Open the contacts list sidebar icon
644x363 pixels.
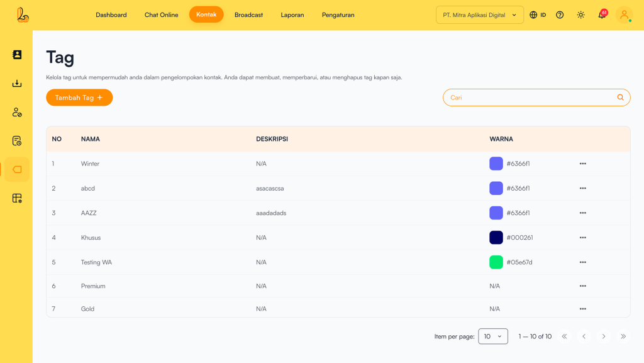pyautogui.click(x=17, y=55)
